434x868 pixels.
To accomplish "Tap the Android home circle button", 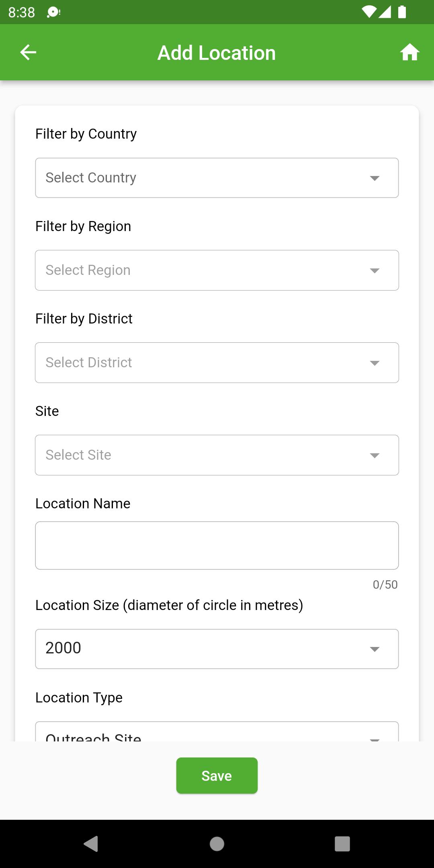I will coord(217,843).
